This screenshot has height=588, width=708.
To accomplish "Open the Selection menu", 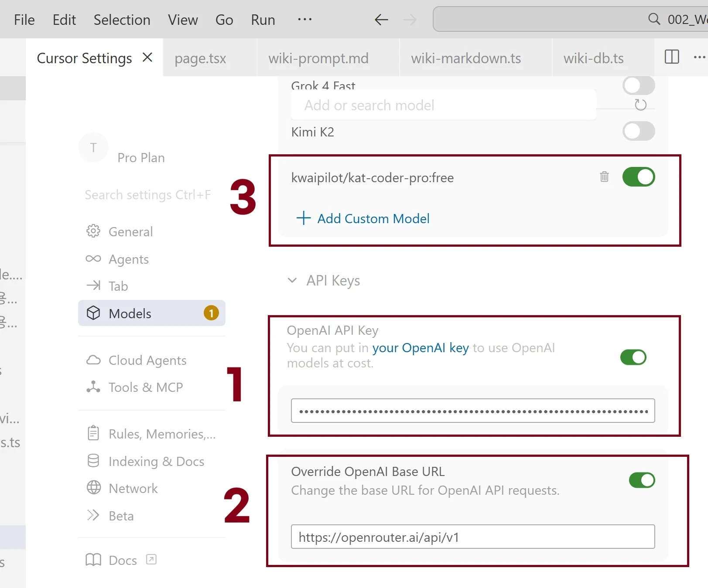I will point(122,20).
